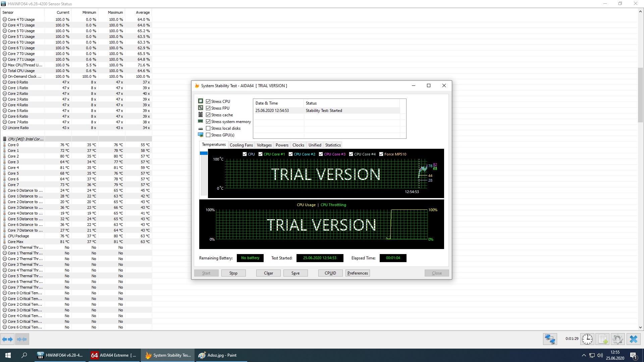Uncheck Stress FPU checkbox

coord(208,108)
